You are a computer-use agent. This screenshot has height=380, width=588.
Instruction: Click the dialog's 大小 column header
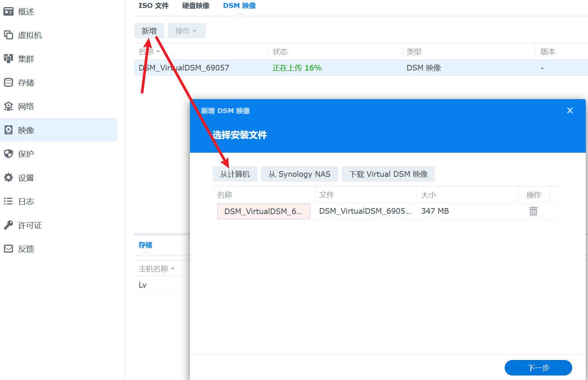[x=467, y=195]
